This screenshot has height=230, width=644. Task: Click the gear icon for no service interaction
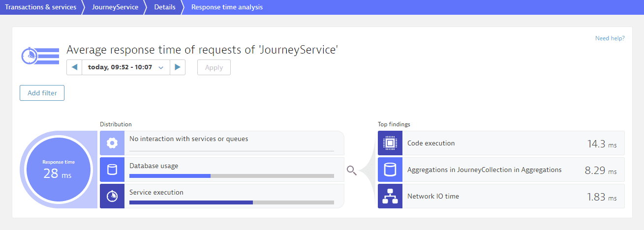(x=112, y=143)
